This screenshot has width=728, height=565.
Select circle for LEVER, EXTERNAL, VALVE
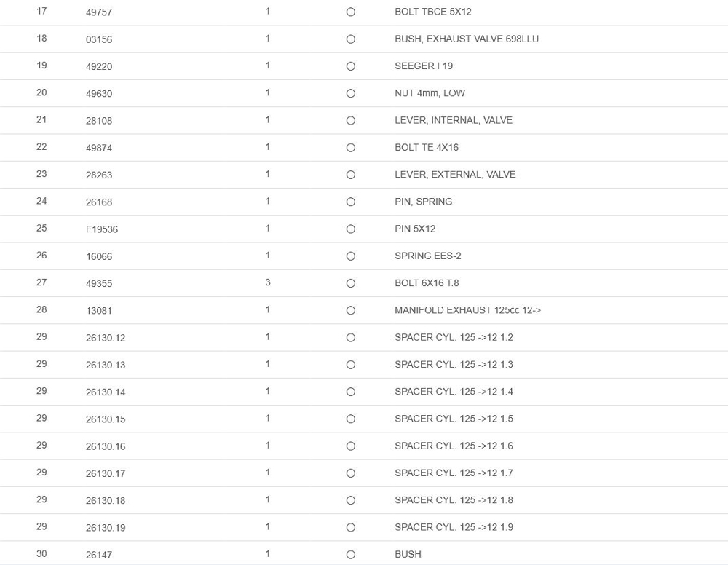(x=351, y=175)
